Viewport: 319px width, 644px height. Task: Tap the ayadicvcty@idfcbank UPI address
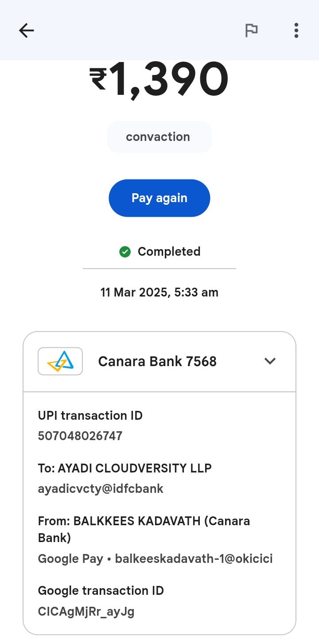tap(101, 489)
